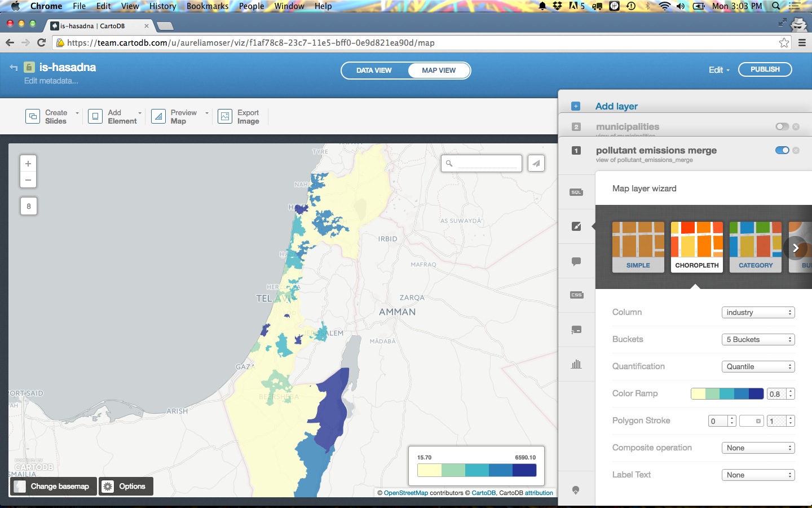Viewport: 812px width, 508px height.
Task: Open the map layer wizard brush icon
Action: click(x=576, y=226)
